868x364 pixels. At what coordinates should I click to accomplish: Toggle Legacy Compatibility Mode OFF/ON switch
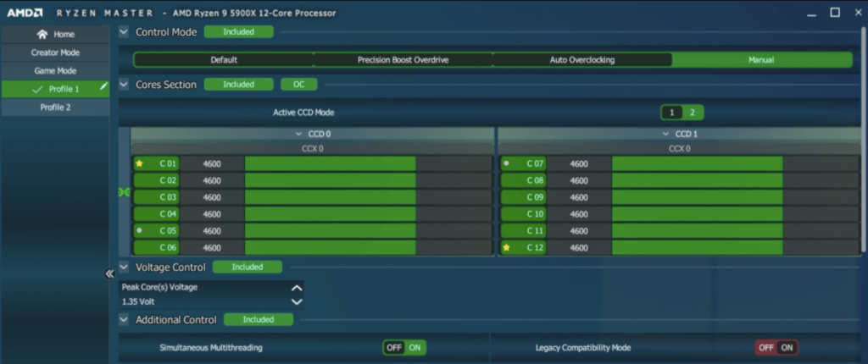click(x=776, y=347)
